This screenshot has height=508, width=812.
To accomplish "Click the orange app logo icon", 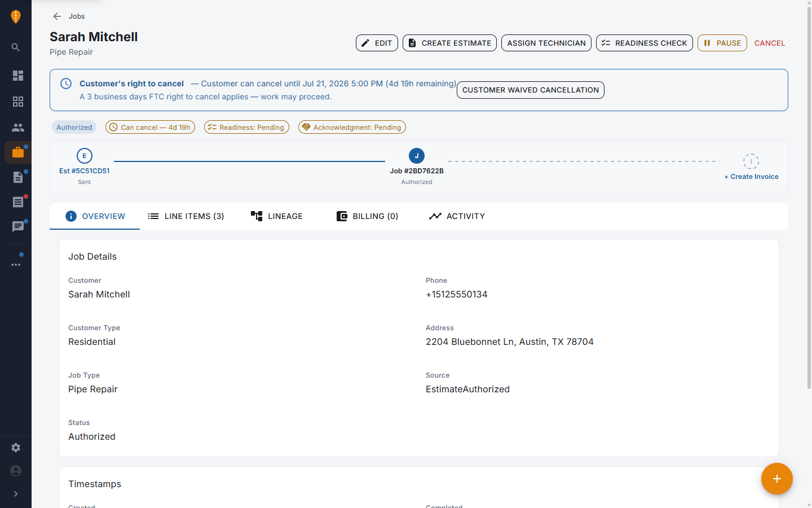I will click(16, 16).
